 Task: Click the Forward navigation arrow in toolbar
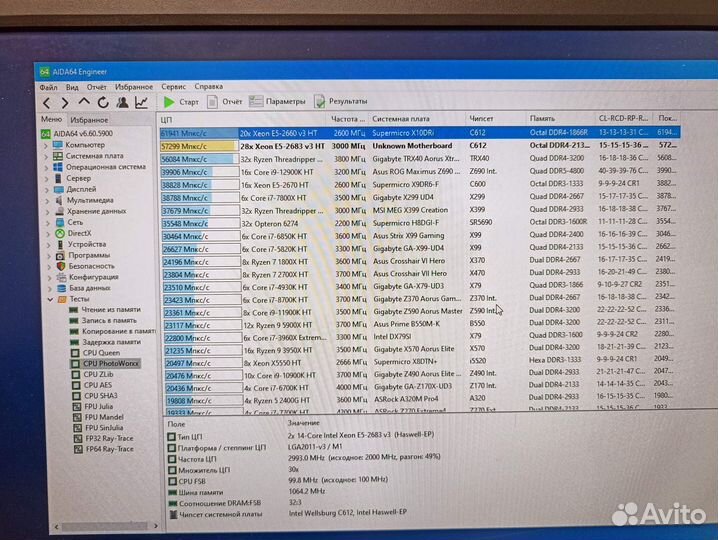(x=64, y=103)
